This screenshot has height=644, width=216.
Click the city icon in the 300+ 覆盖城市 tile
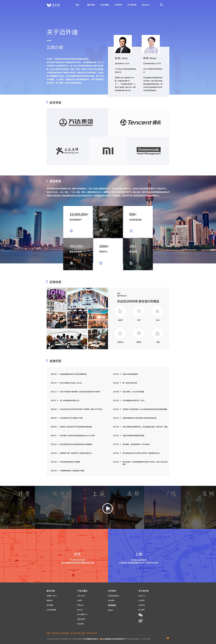[x=131, y=263]
